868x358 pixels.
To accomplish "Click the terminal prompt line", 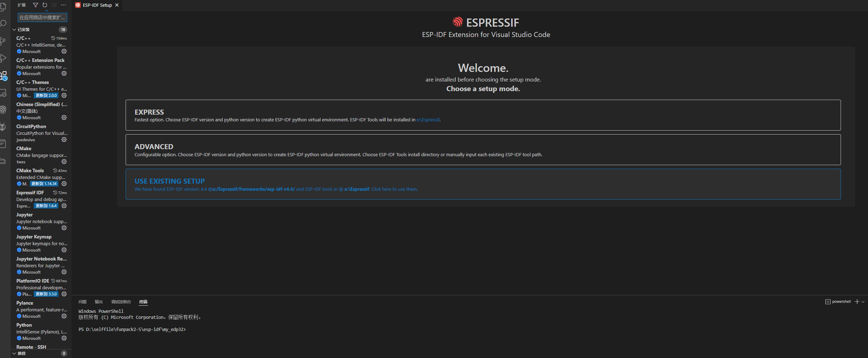I will [132, 329].
